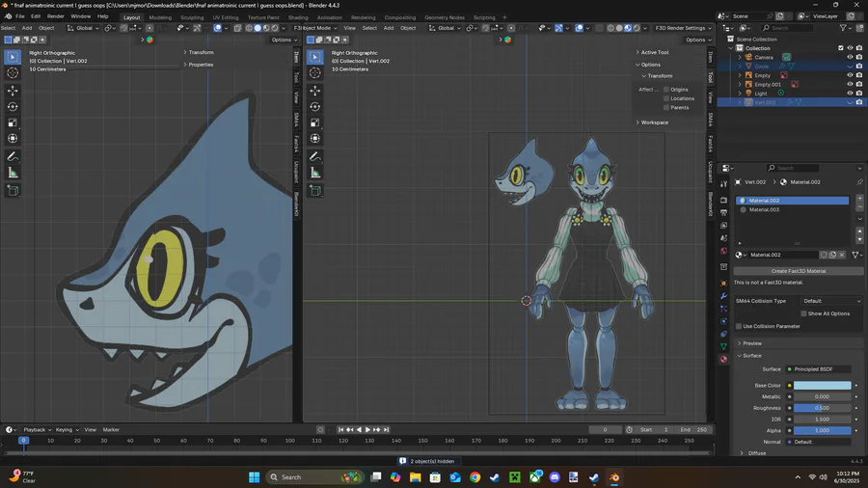Switch left viewport to solid shading
The height and width of the screenshot is (488, 868).
[258, 28]
